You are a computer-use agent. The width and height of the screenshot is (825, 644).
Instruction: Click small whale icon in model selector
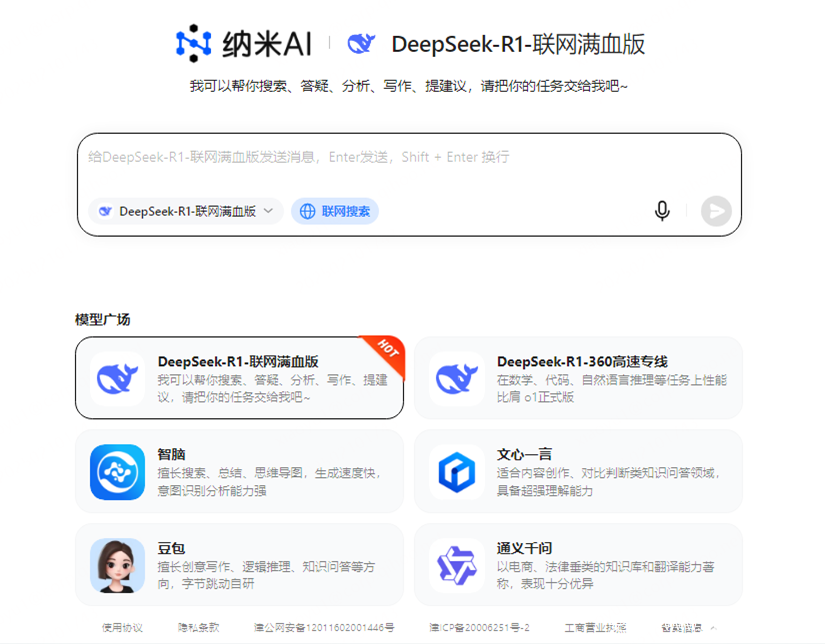click(105, 212)
